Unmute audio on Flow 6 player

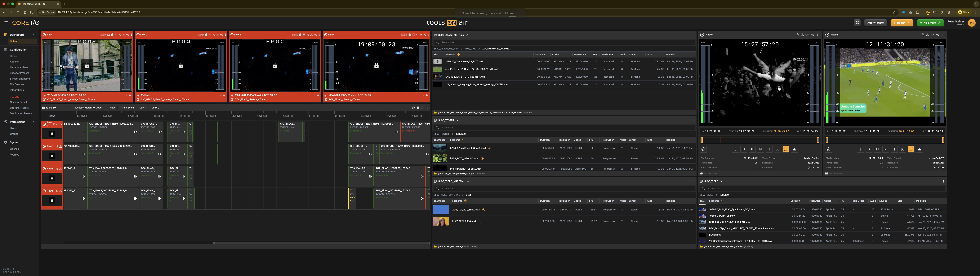[932, 35]
